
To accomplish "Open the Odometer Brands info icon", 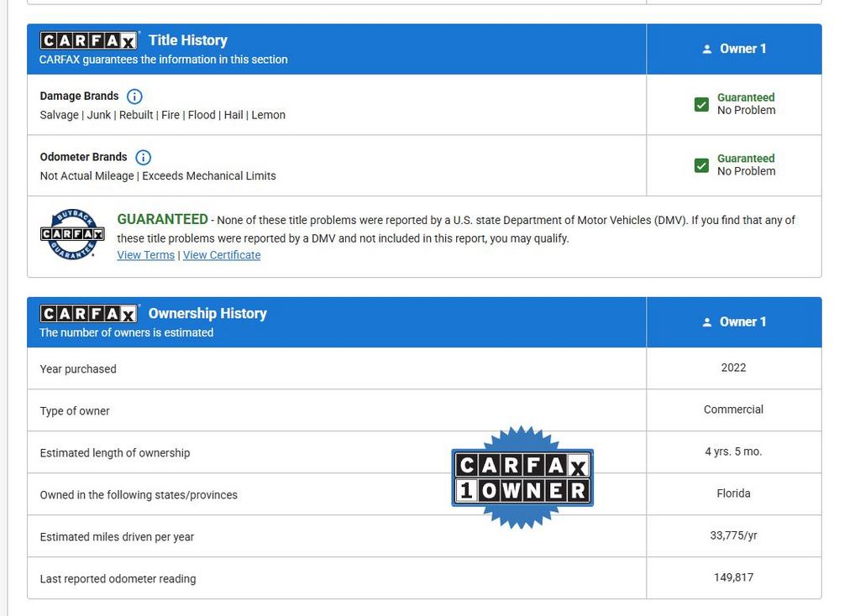I will click(143, 157).
